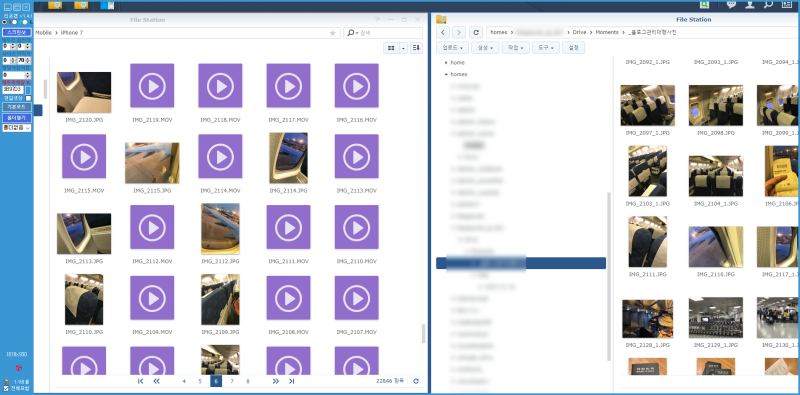Select the IMG_2107.MOV video icon
Image resolution: width=800 pixels, height=395 pixels.
(357, 298)
